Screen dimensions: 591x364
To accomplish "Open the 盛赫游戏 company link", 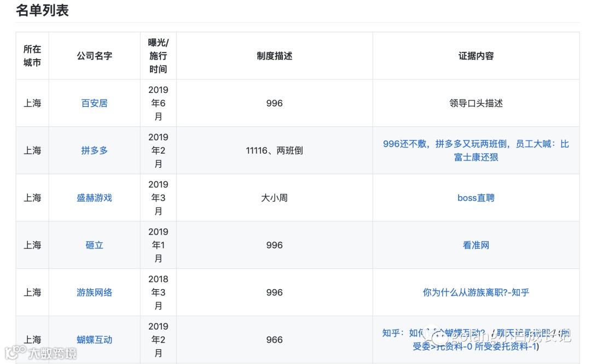I will (x=94, y=198).
